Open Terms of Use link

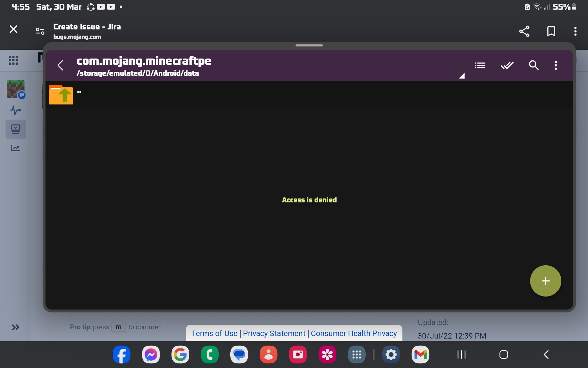pyautogui.click(x=214, y=333)
